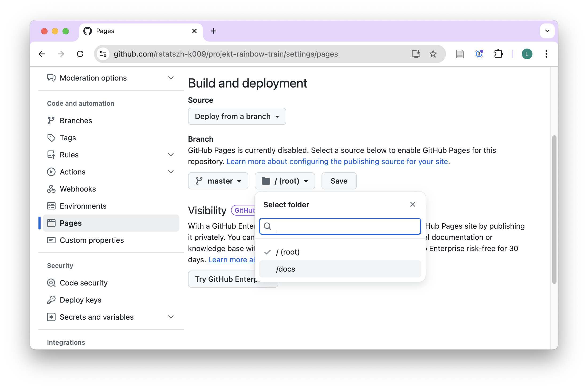Screen dimensions: 588x389
Task: Open link about configuring the publishing source
Action: pos(337,161)
